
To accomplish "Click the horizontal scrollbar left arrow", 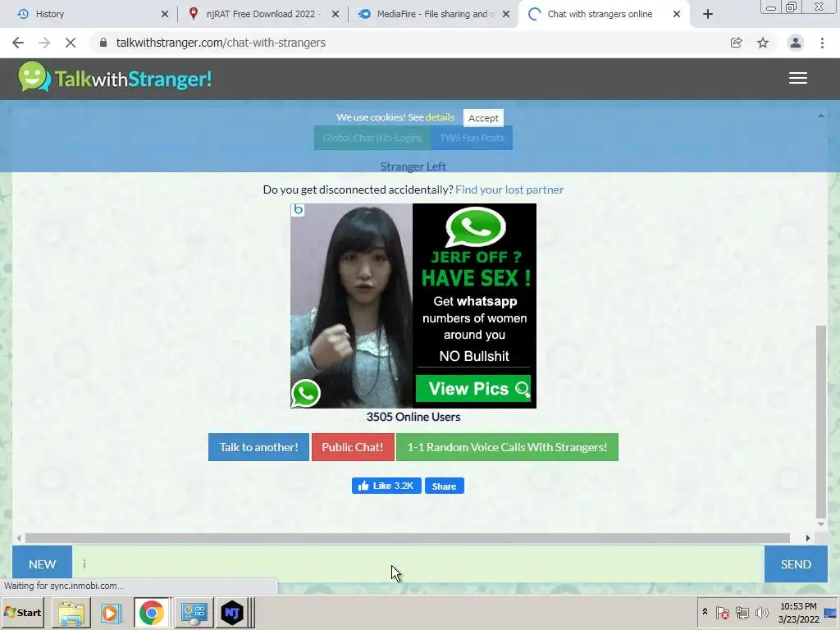I will 19,538.
